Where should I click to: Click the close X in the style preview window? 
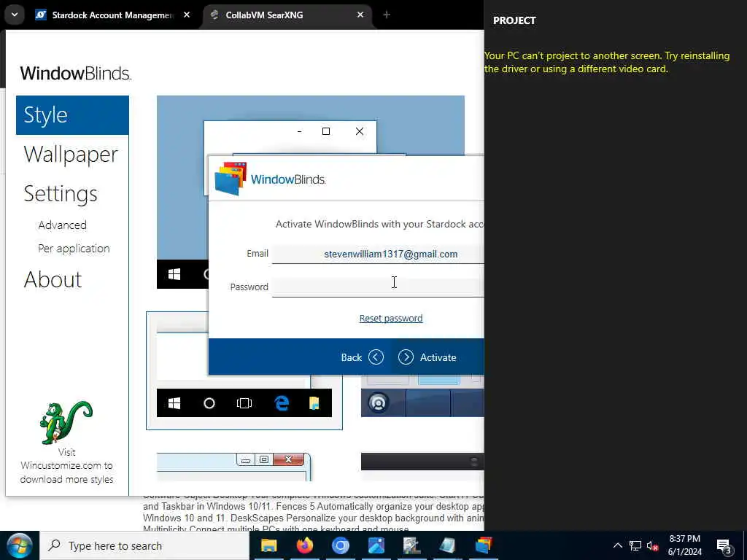pyautogui.click(x=360, y=131)
